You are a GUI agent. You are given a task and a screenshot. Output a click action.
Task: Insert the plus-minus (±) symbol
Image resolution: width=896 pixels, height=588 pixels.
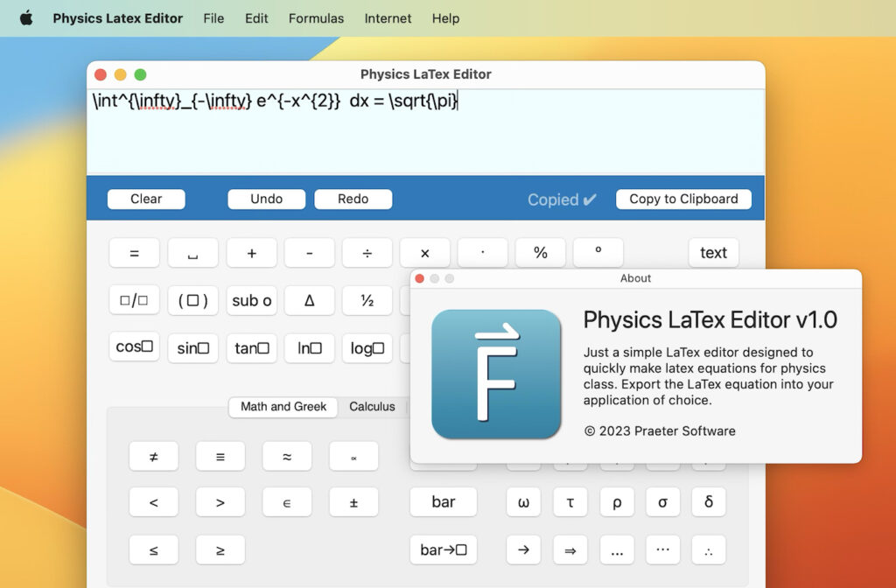click(353, 502)
